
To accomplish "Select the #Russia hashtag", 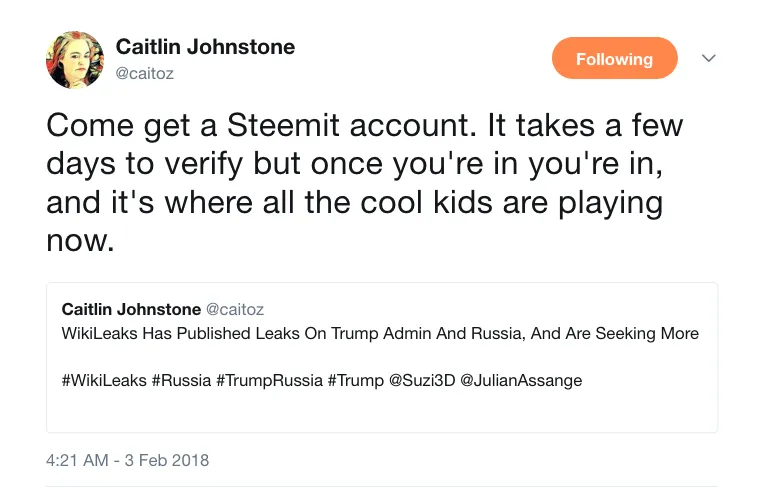I will tap(182, 381).
